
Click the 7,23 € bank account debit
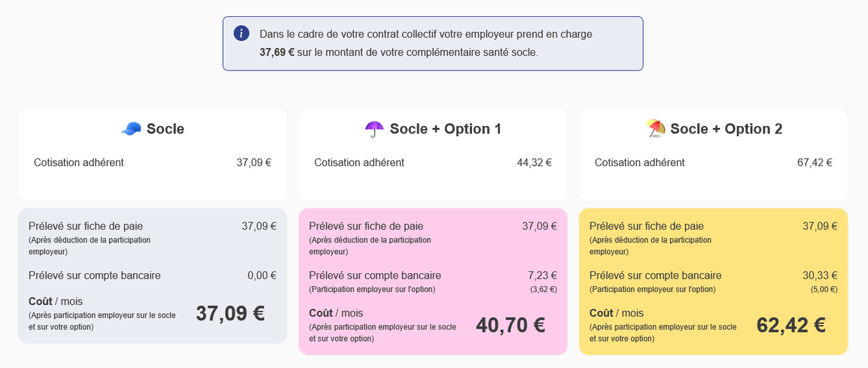(x=542, y=275)
